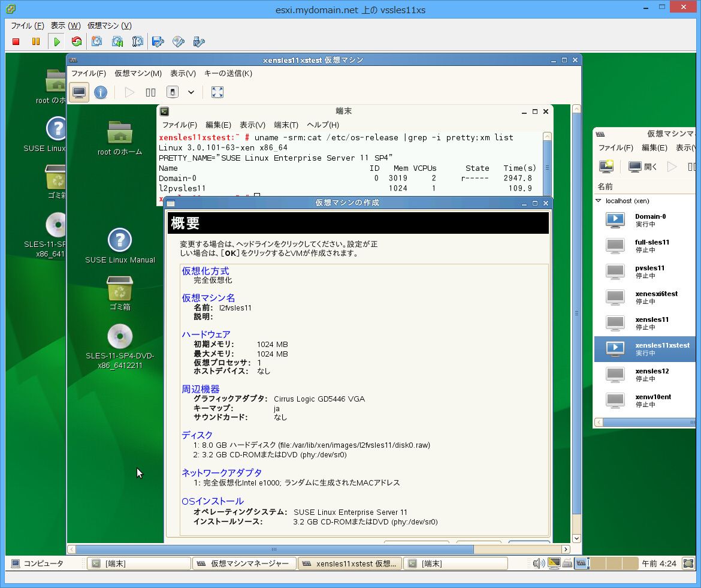Click the VM manager horizontal scrollbar left arrow
The height and width of the screenshot is (588, 701).
[599, 422]
